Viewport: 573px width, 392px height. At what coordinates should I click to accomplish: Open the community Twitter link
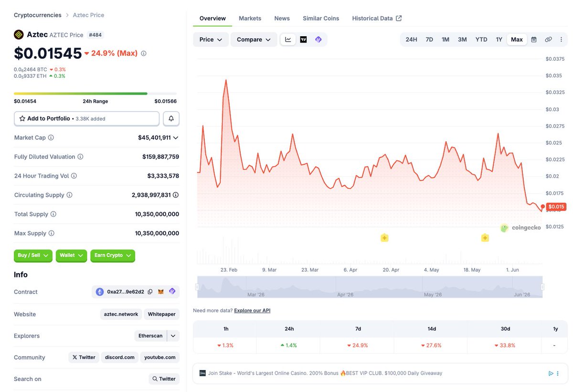tap(84, 357)
